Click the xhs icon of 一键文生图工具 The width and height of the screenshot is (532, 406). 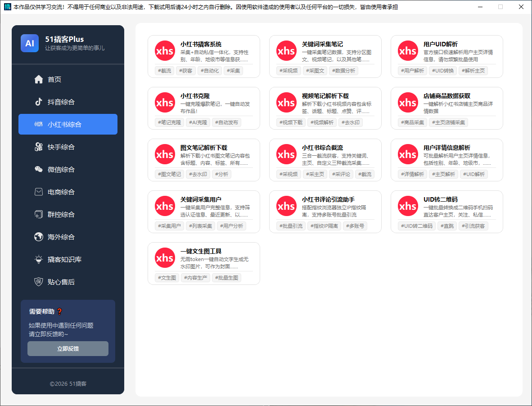pos(165,258)
